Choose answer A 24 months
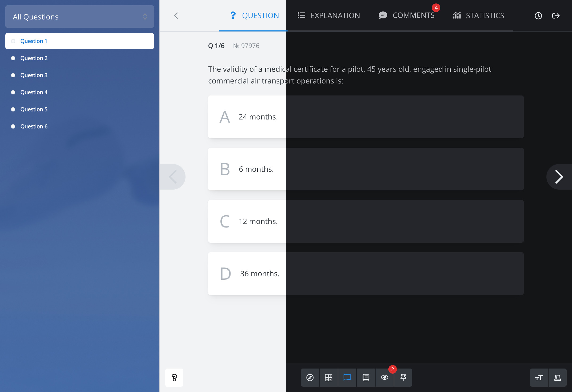Image resolution: width=572 pixels, height=392 pixels. click(x=366, y=117)
